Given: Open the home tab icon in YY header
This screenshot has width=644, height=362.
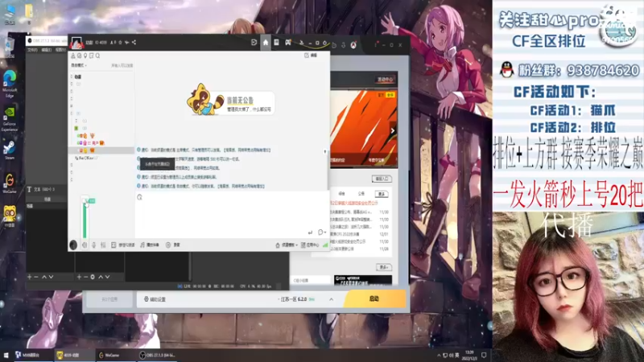Looking at the screenshot, I should [266, 43].
